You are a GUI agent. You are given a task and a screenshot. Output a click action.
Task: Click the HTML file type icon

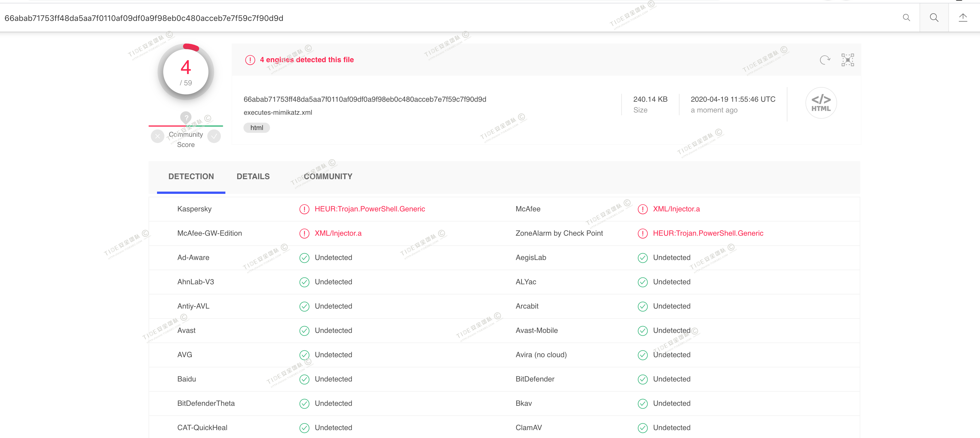[x=821, y=103]
